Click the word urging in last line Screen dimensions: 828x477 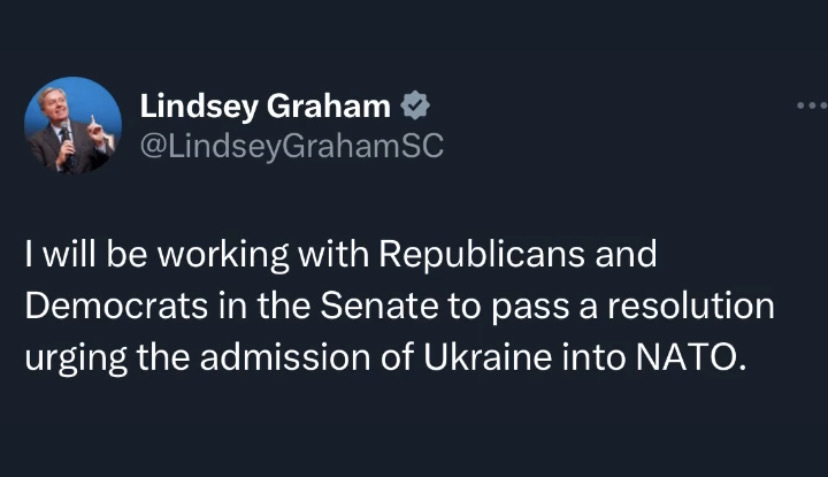(x=76, y=360)
